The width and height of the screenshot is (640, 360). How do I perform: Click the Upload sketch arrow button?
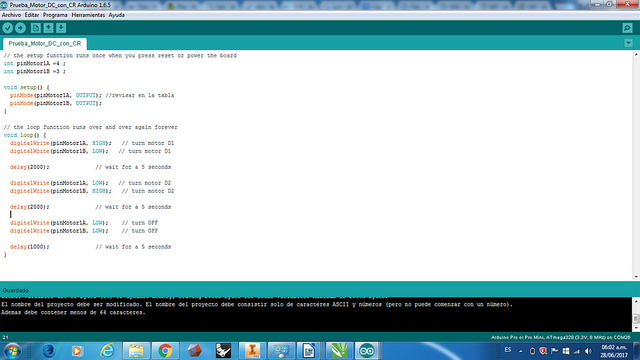tap(20, 28)
